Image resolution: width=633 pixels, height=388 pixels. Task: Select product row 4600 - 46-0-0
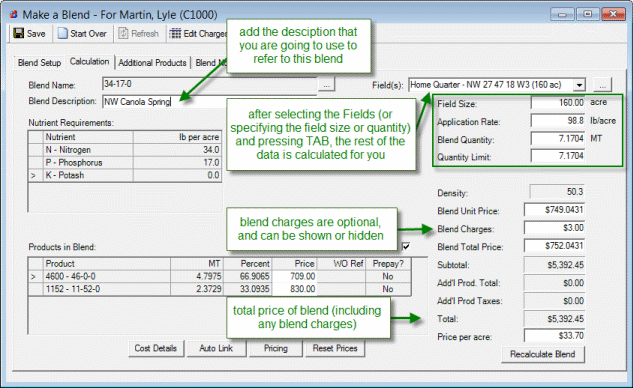click(220, 277)
